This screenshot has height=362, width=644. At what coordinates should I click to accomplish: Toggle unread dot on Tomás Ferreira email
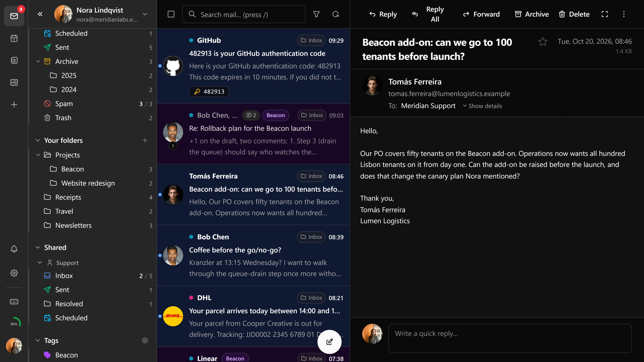[x=160, y=195]
